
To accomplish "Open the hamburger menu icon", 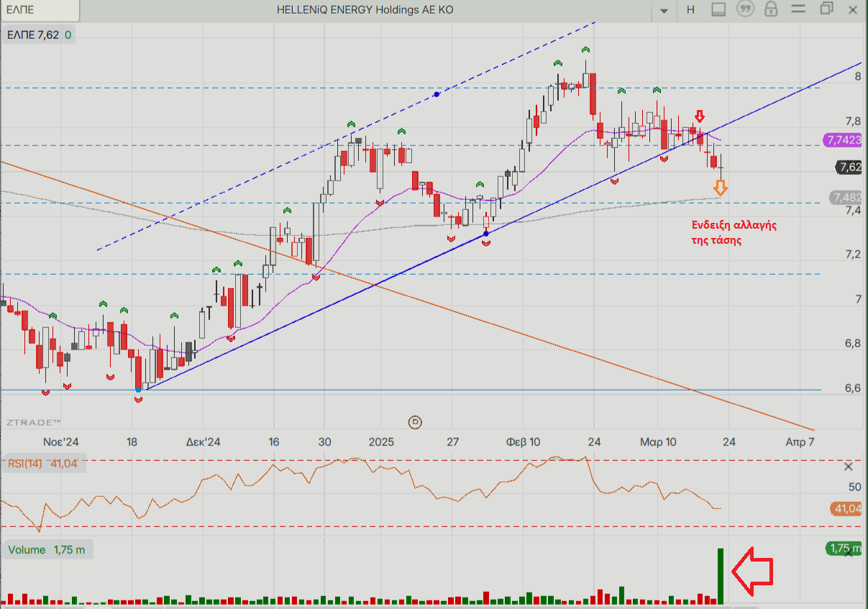I will coord(798,10).
